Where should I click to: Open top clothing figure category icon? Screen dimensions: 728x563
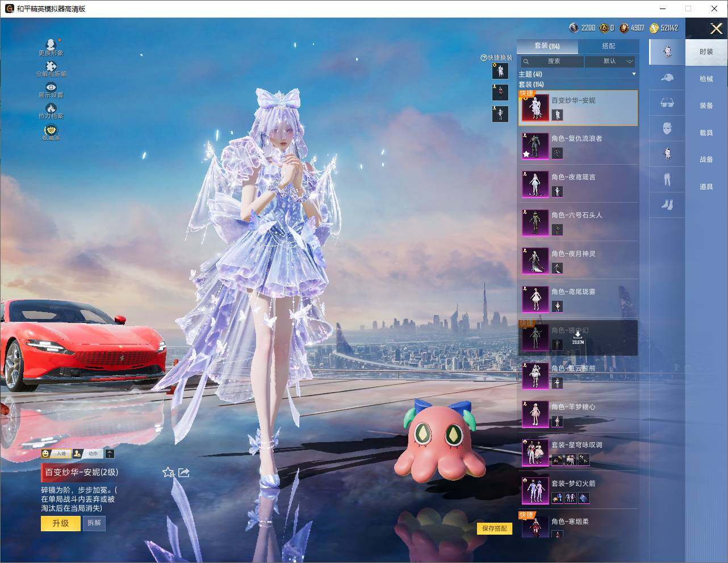click(x=667, y=154)
